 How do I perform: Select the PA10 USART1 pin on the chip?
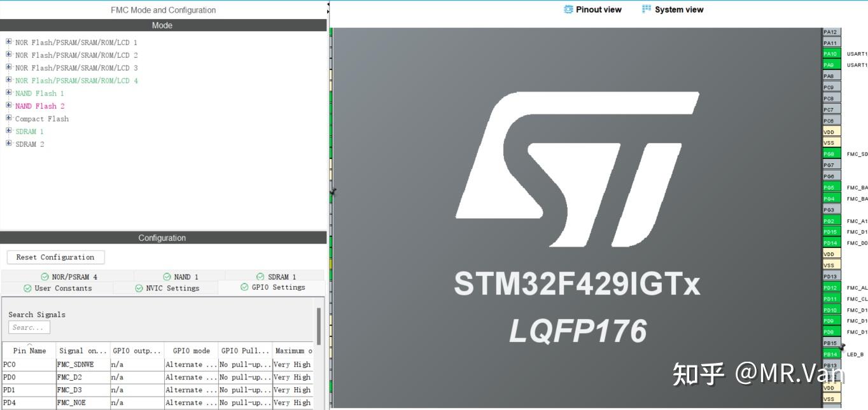tap(829, 54)
